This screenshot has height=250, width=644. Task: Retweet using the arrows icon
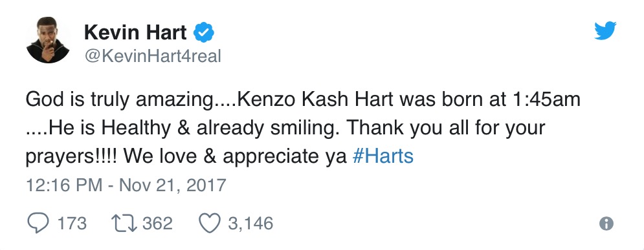[x=124, y=224]
